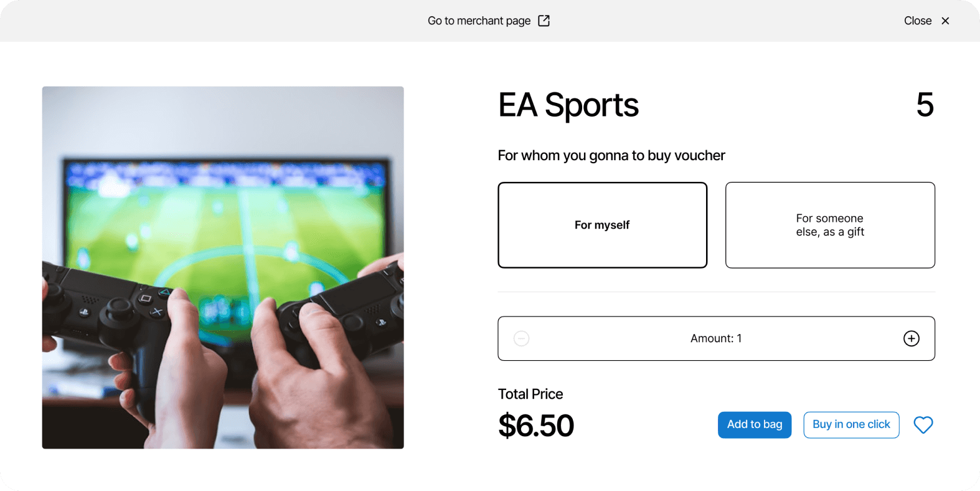The height and width of the screenshot is (491, 980).
Task: Choose "For someone else, as a gift"
Action: tap(830, 225)
